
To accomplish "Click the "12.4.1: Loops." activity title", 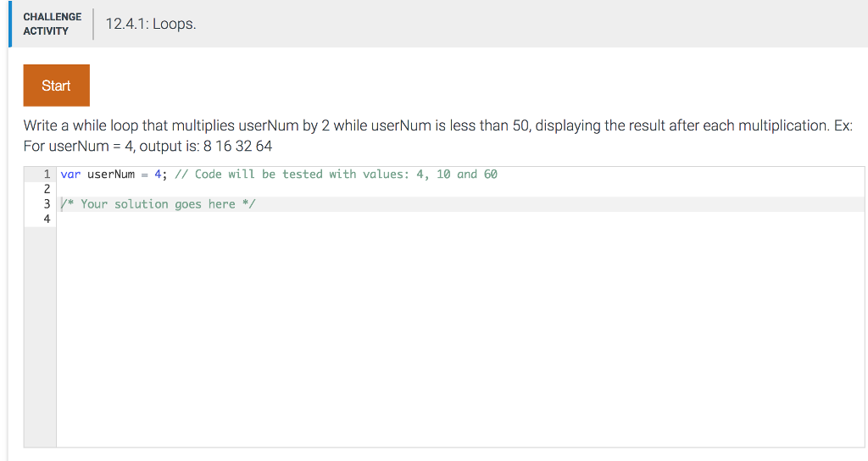I will pyautogui.click(x=151, y=24).
